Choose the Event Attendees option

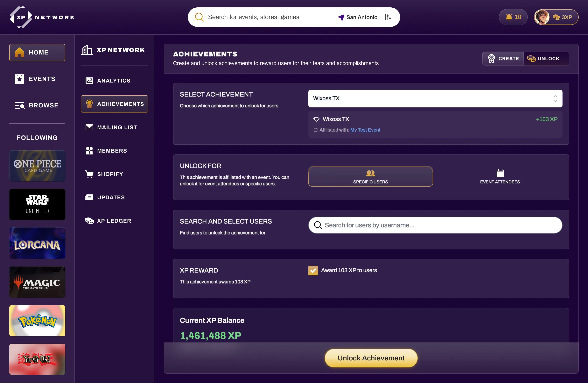[x=500, y=176]
